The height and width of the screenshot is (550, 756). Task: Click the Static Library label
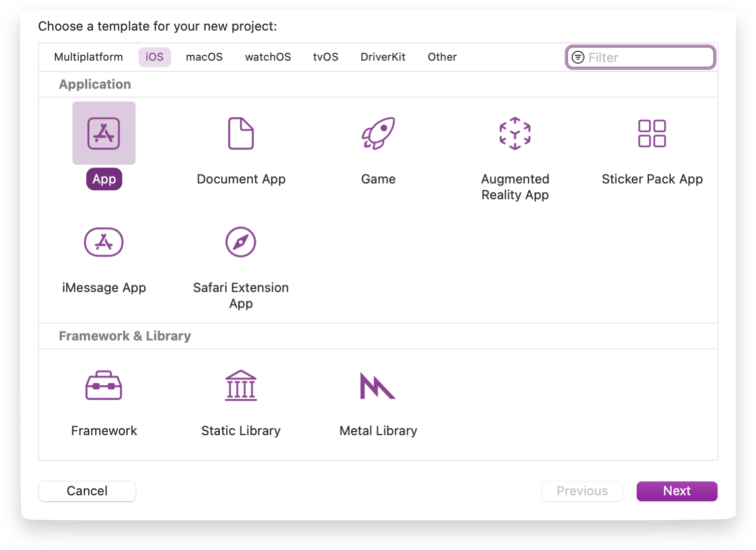pyautogui.click(x=241, y=431)
